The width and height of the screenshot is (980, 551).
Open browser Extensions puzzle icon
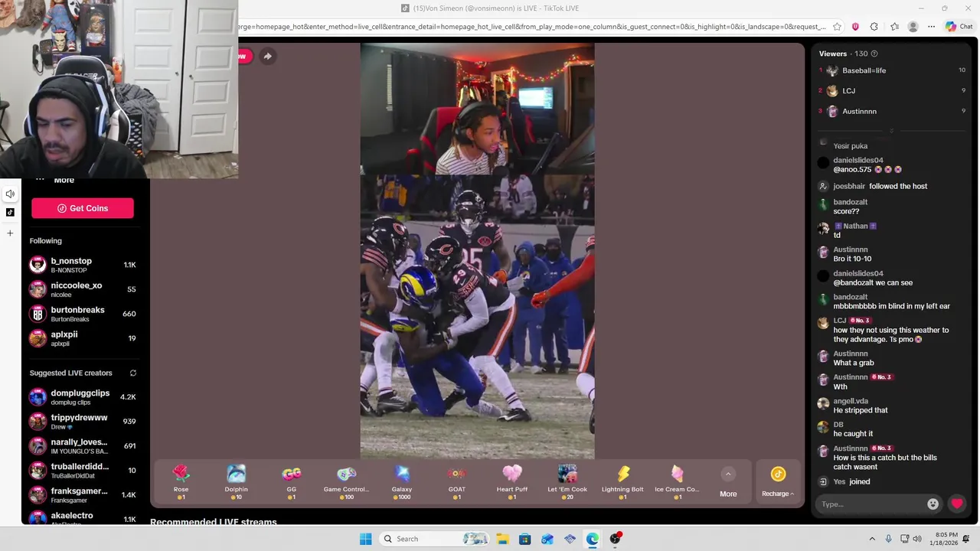point(874,27)
